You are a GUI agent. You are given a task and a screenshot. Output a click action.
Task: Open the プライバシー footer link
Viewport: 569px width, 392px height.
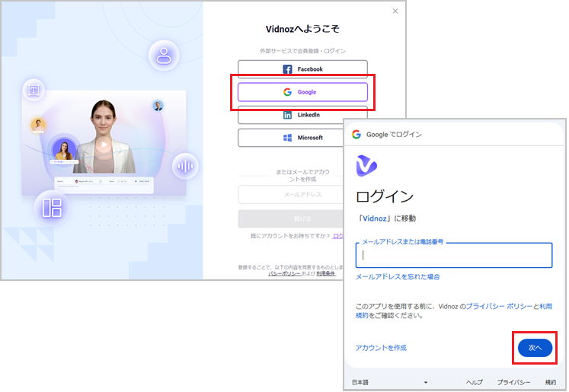pyautogui.click(x=513, y=382)
